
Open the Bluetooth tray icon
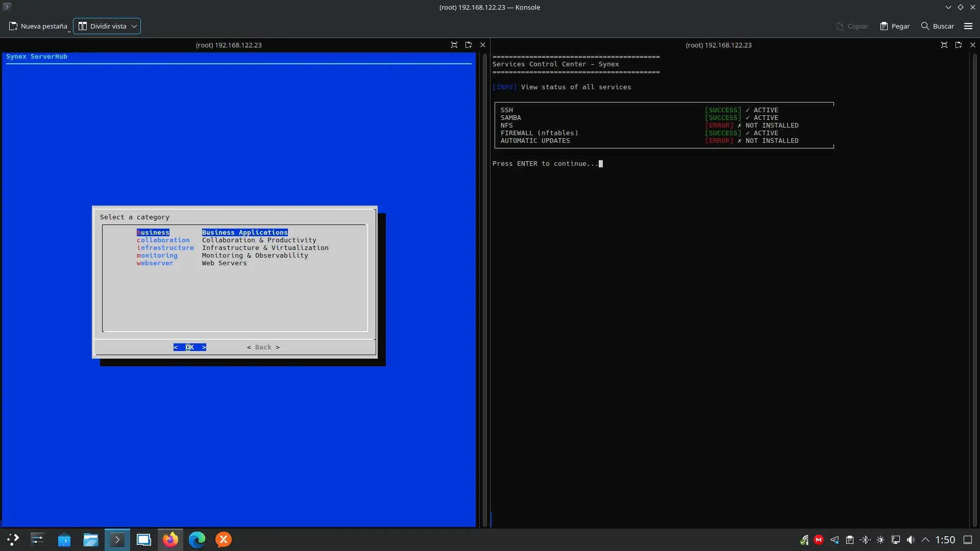point(865,540)
